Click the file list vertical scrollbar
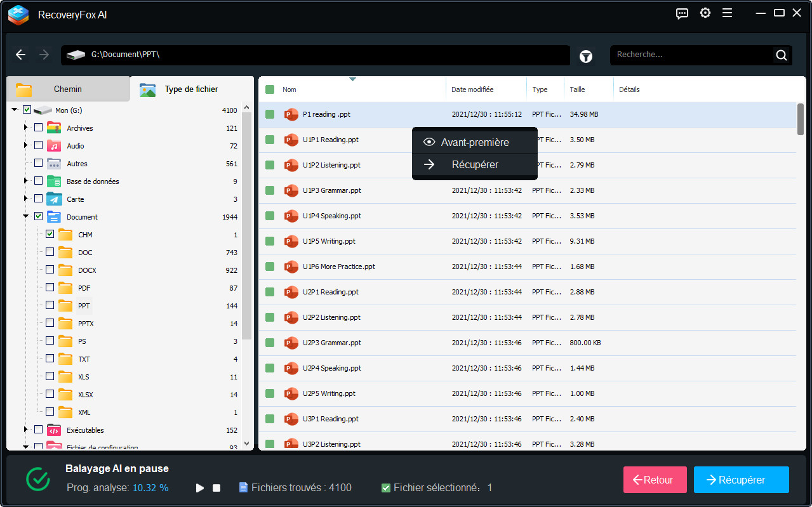 pyautogui.click(x=801, y=119)
